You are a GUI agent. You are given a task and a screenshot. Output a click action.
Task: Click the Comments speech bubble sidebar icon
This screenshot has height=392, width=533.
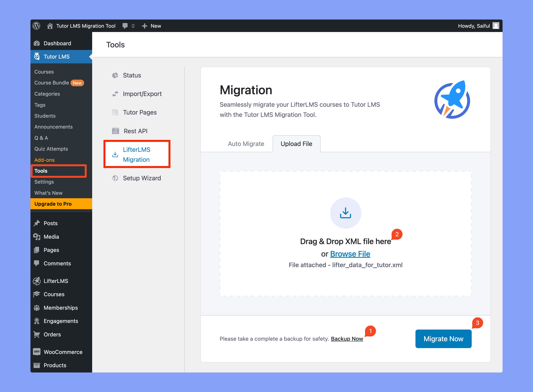click(37, 263)
